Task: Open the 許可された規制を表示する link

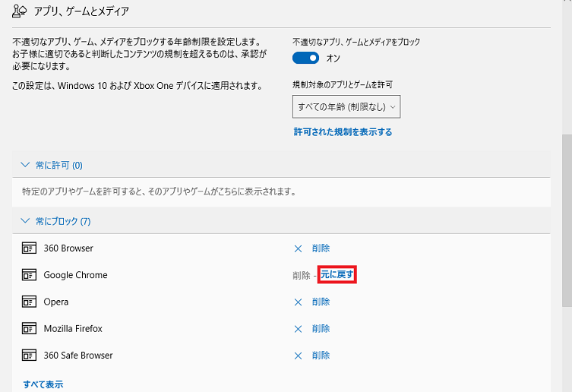Action: tap(343, 131)
